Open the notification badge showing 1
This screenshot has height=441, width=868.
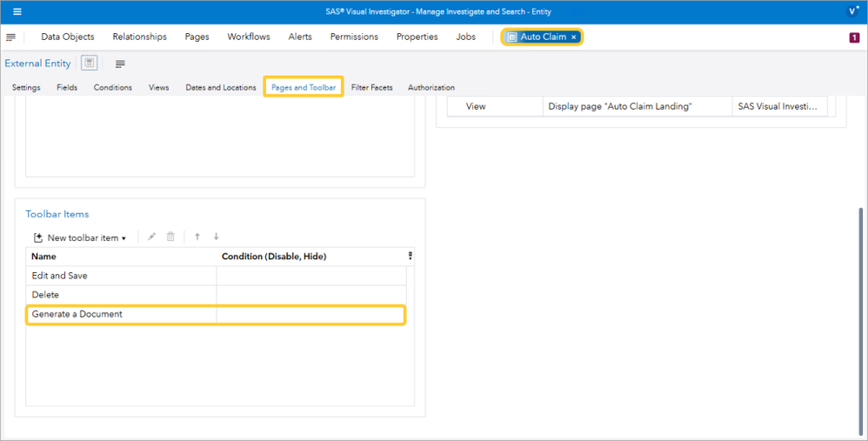coord(854,37)
